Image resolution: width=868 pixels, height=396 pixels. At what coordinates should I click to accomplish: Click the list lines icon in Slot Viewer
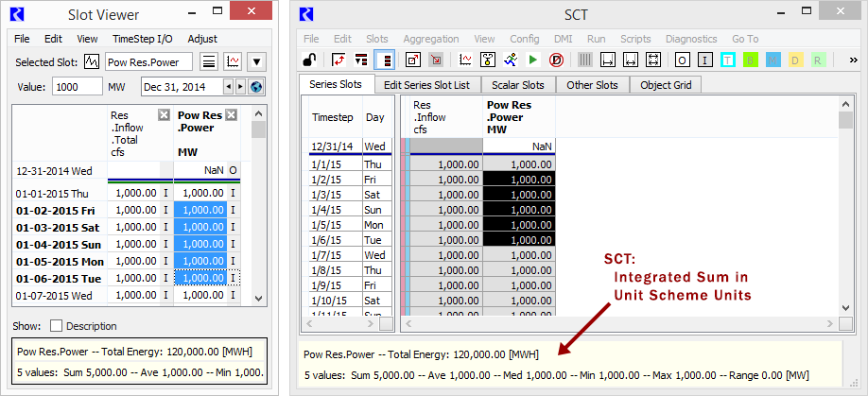click(209, 62)
